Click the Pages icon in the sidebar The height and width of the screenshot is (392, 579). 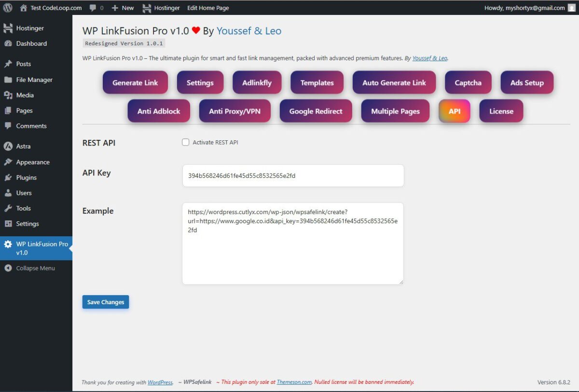pyautogui.click(x=8, y=110)
